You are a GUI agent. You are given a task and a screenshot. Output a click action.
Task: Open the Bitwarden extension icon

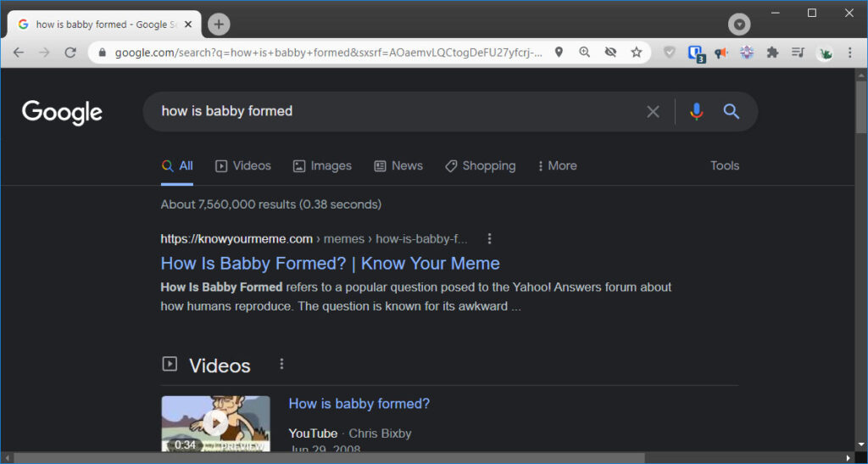coord(695,53)
